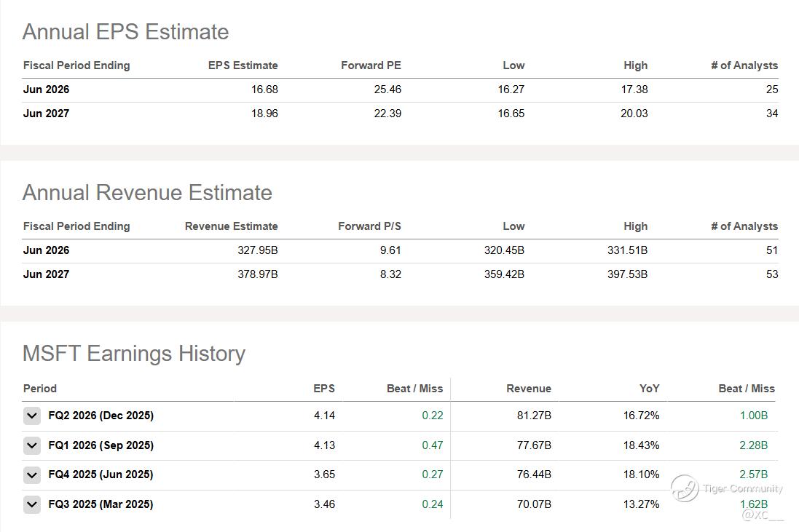Click the Annual Revenue Estimate heading

147,193
